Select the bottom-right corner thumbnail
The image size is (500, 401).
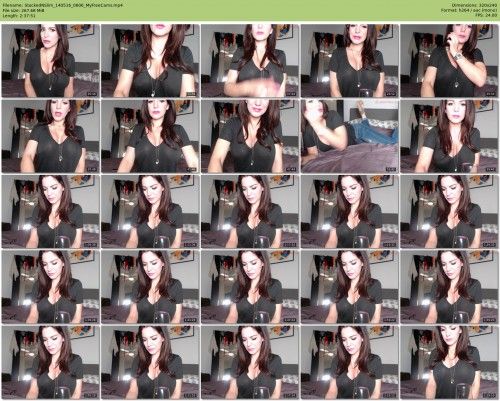(449, 362)
